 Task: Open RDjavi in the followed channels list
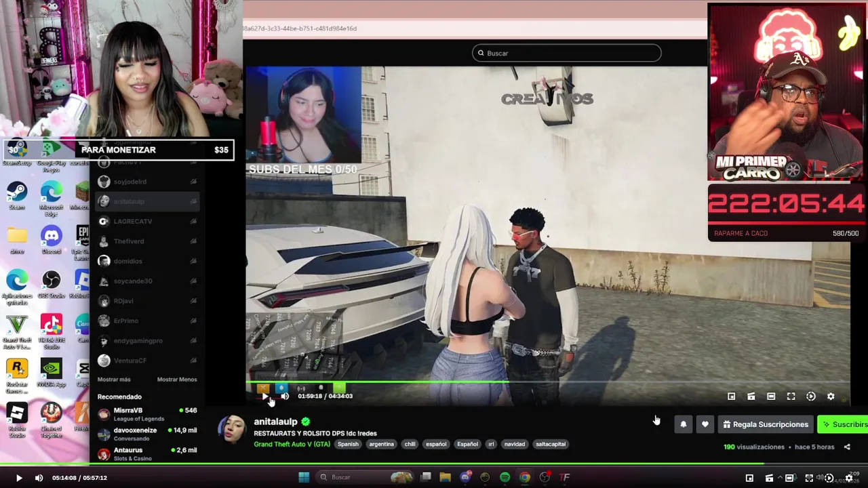pyautogui.click(x=148, y=301)
